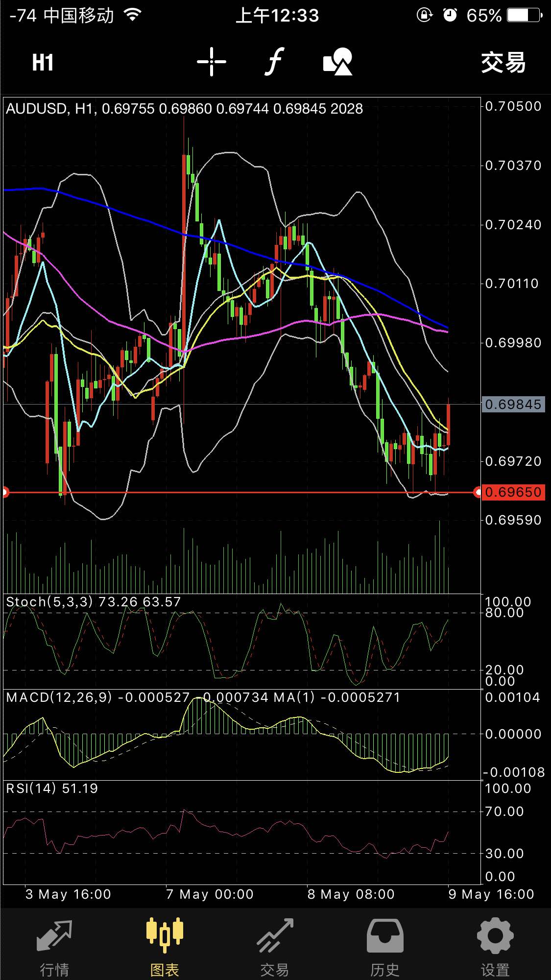Select the left handle of the red 0.69650 line
551x980 pixels.
pos(4,492)
